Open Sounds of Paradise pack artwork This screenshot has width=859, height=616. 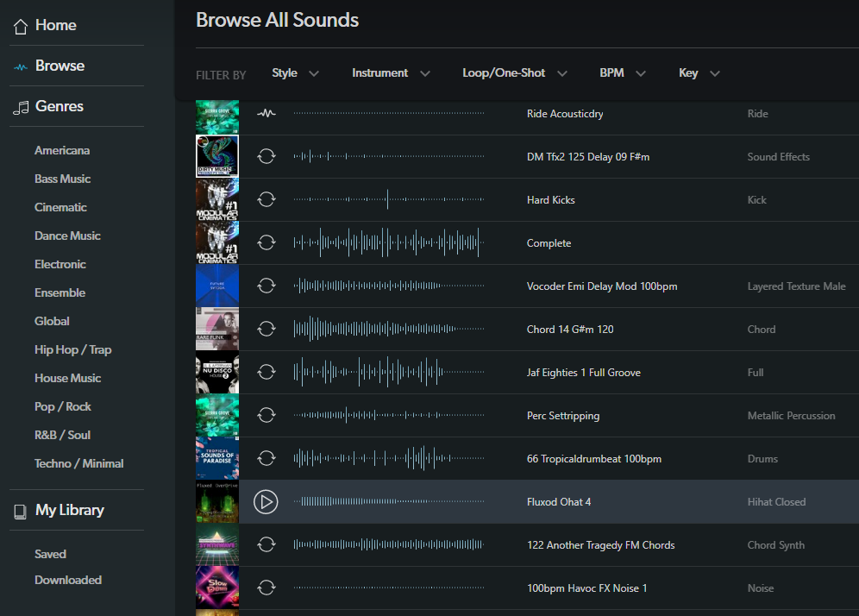(x=217, y=458)
